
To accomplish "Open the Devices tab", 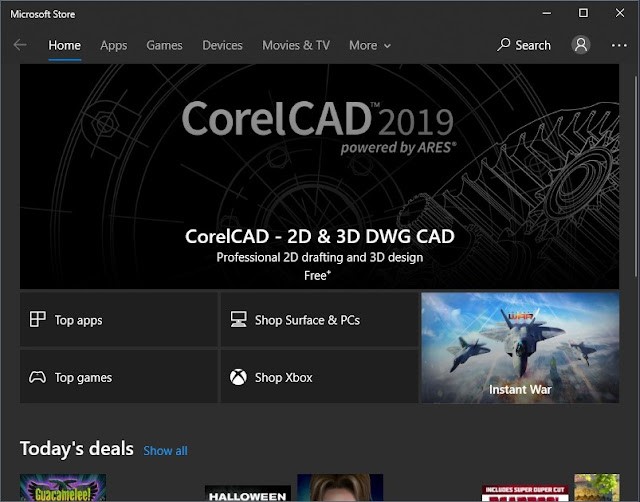I will coord(222,45).
